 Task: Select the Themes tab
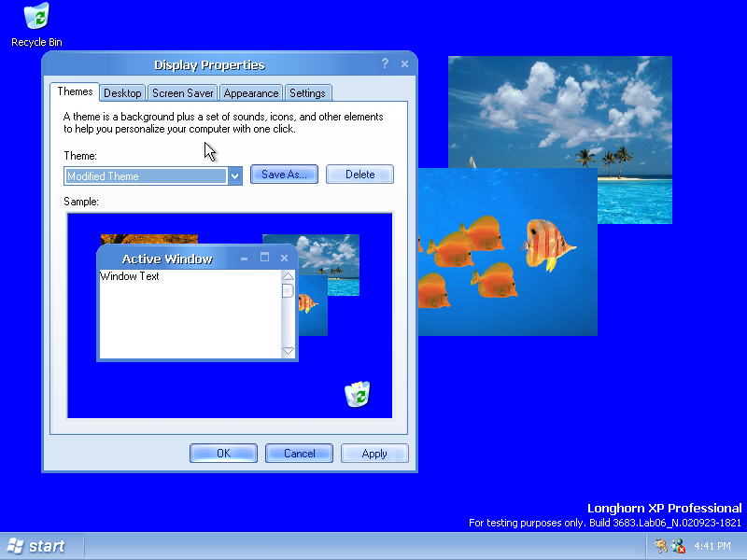75,91
